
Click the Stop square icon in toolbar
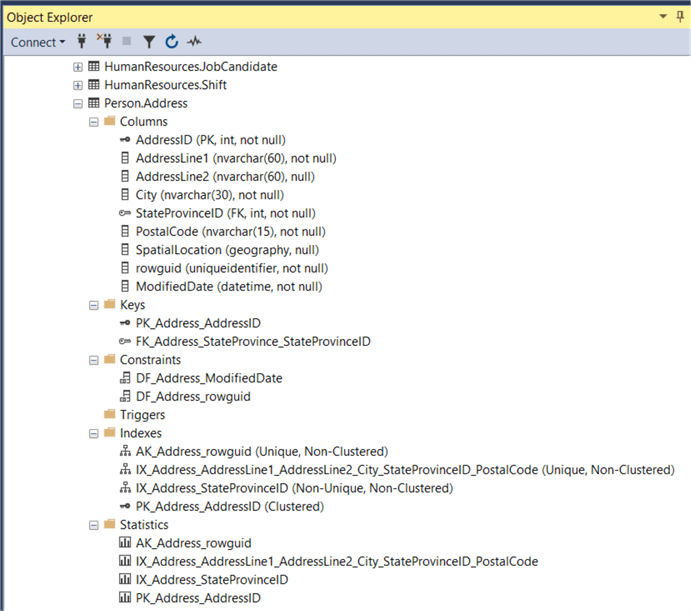126,42
